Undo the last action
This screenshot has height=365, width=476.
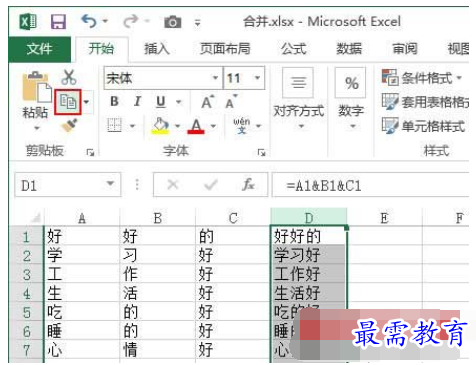point(89,21)
